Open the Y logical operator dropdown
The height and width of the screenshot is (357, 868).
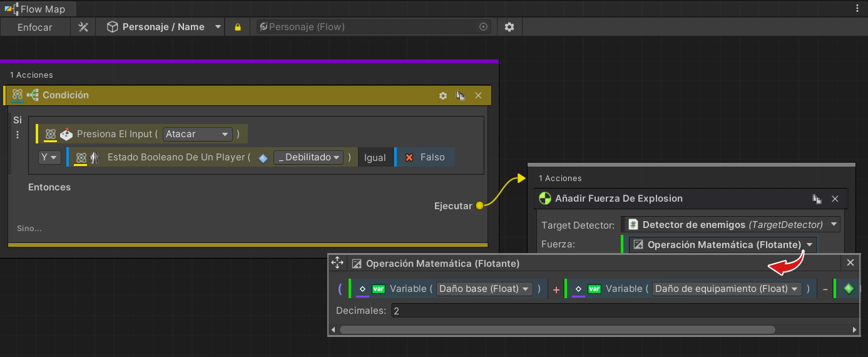pyautogui.click(x=49, y=158)
